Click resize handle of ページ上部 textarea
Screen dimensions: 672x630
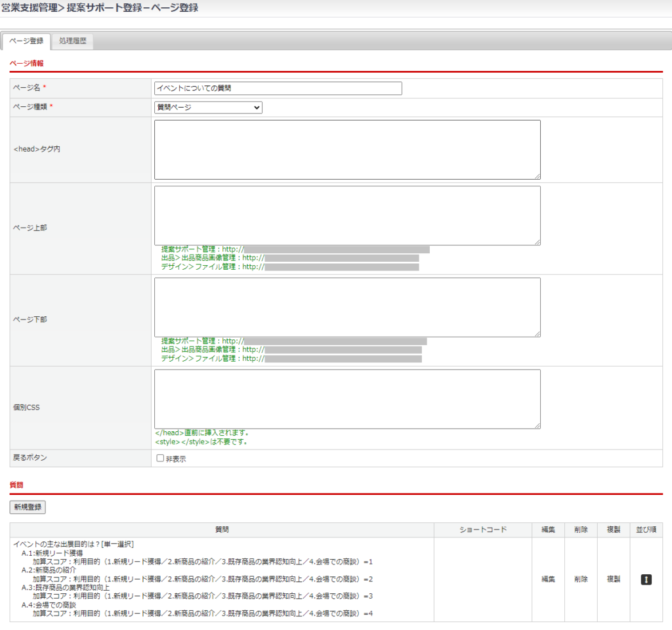click(x=537, y=242)
